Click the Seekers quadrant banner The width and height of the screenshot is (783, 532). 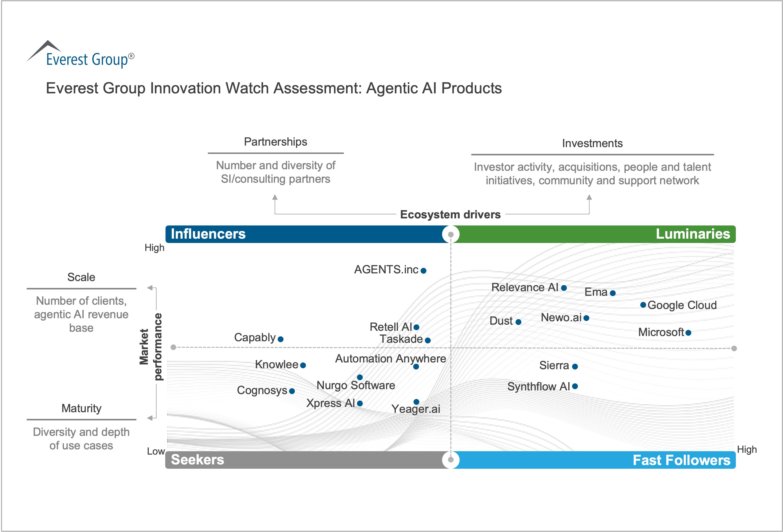coord(303,460)
